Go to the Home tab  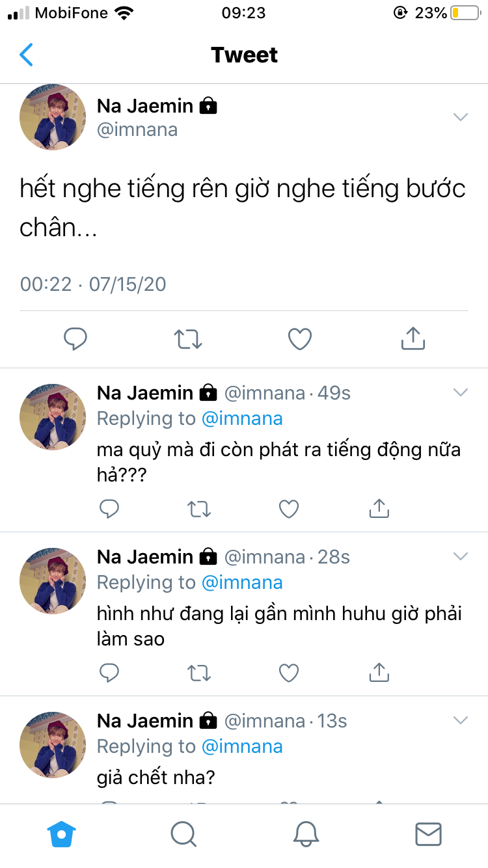click(x=62, y=834)
